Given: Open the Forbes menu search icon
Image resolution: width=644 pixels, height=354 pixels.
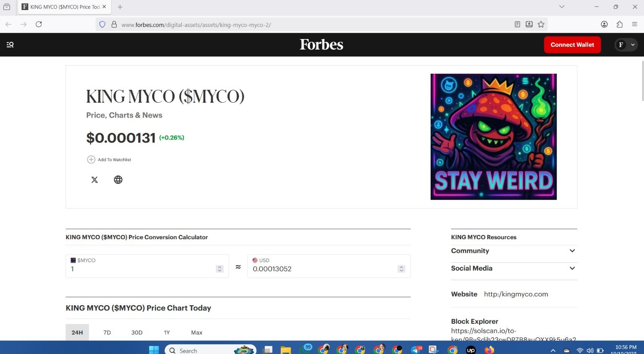Looking at the screenshot, I should click(x=10, y=45).
